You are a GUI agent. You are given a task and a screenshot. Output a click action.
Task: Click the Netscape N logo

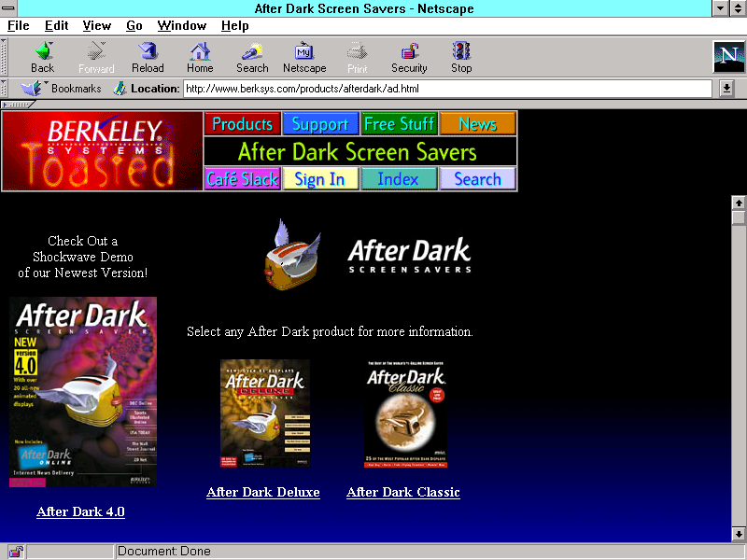pos(728,57)
